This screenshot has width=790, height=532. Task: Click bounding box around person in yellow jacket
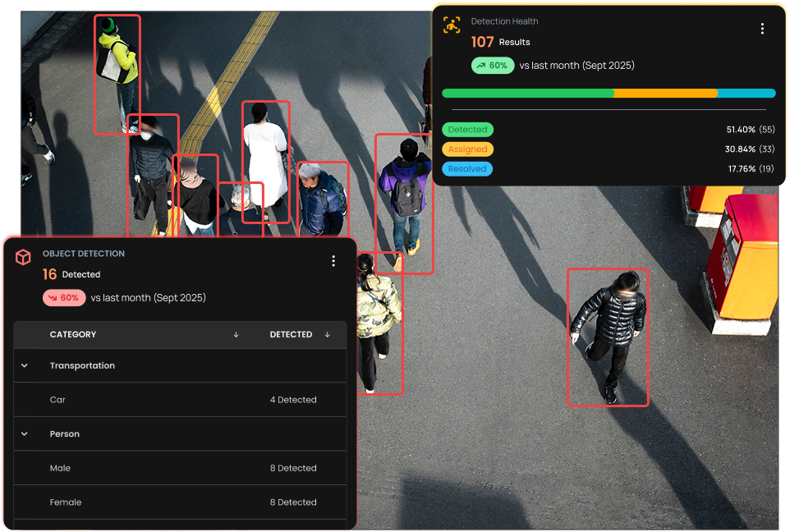[x=117, y=74]
